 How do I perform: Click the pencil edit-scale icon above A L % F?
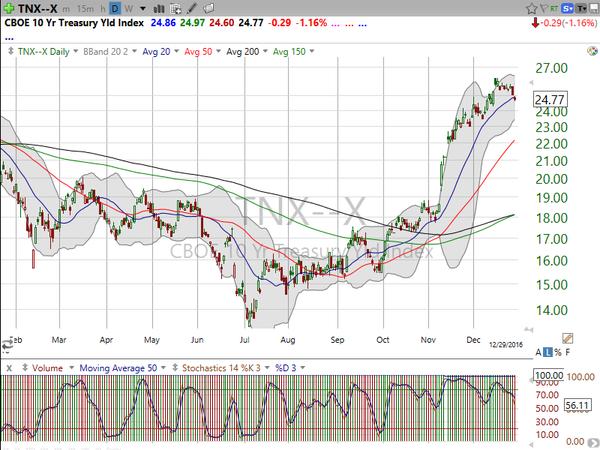567,338
